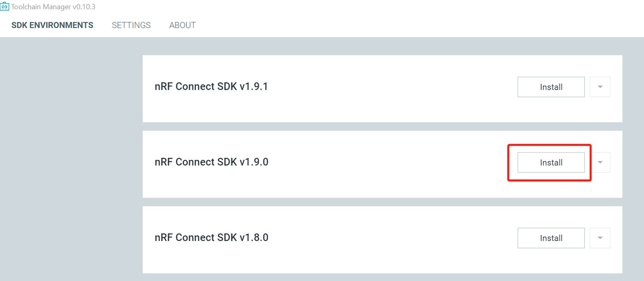The image size is (644, 281).
Task: Expand the dropdown arrow for SDK v1.9.0
Action: point(600,162)
